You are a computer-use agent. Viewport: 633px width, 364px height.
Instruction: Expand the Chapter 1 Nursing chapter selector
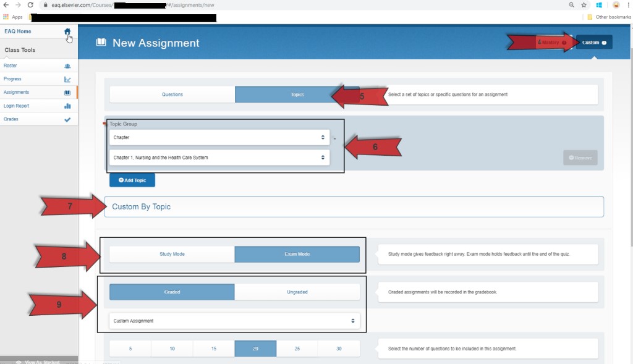coord(218,158)
